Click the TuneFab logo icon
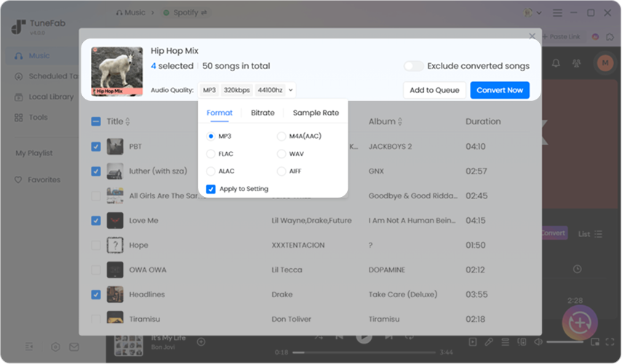This screenshot has width=622, height=364. (x=18, y=27)
